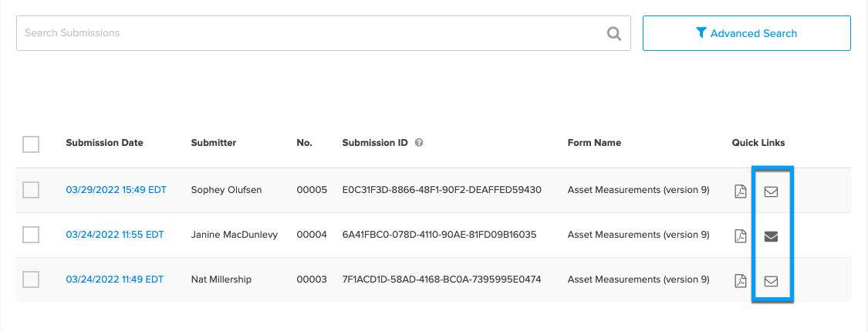Open PDF for Nat Millership's submission
The image size is (868, 332).
coord(740,281)
